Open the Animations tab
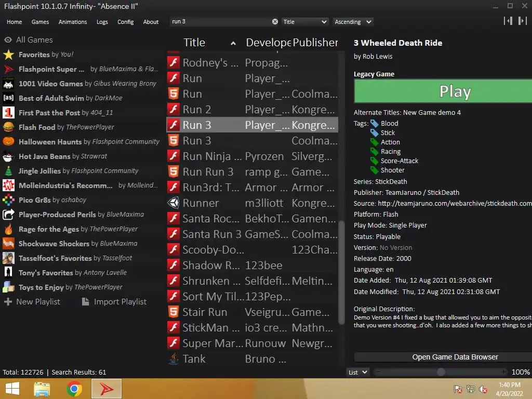The height and width of the screenshot is (399, 532). tap(73, 22)
